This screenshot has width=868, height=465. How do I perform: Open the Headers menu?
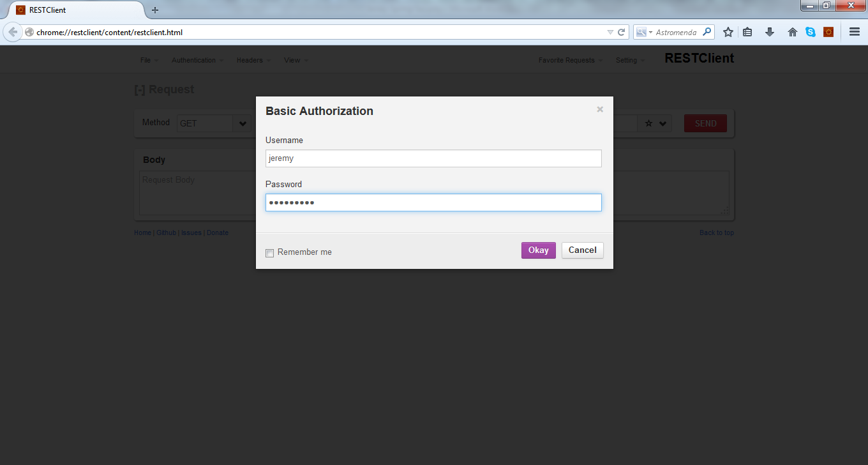pyautogui.click(x=253, y=60)
